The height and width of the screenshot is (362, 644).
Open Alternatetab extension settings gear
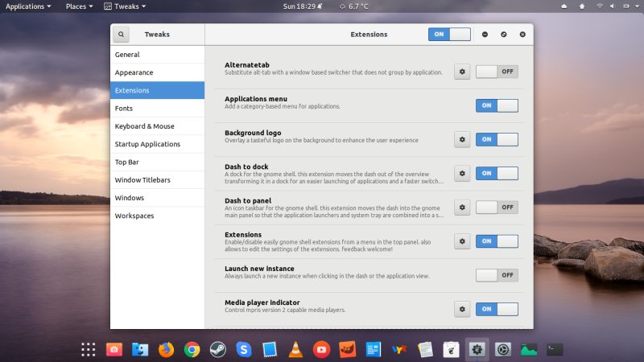coord(462,72)
